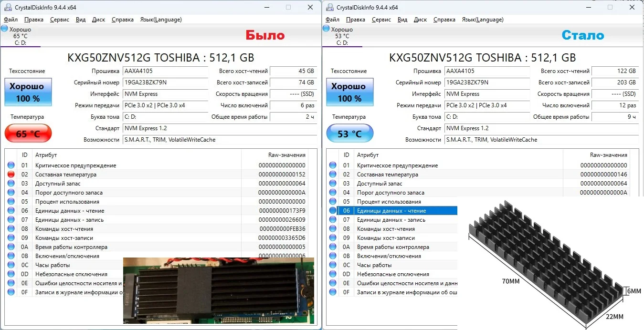Screen dimensions: 644x330
Task: Select 53 °C disk C: D: in right window
Action: point(342,36)
